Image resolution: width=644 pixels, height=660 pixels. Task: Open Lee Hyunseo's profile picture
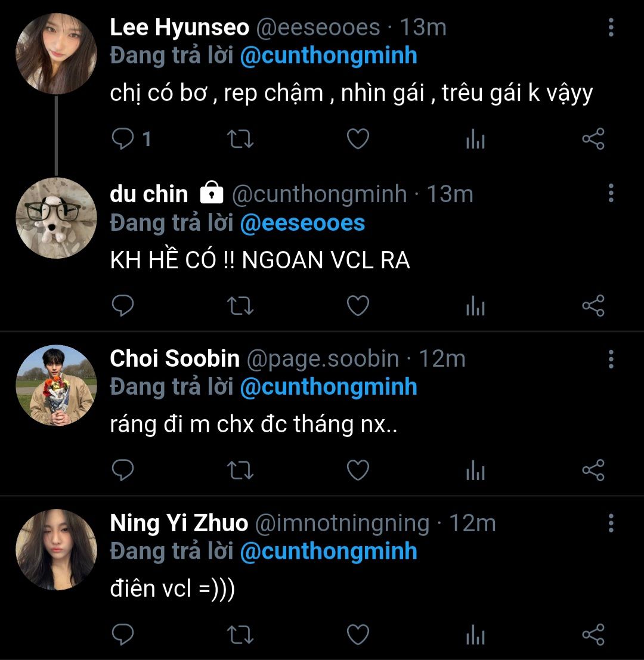[x=56, y=54]
